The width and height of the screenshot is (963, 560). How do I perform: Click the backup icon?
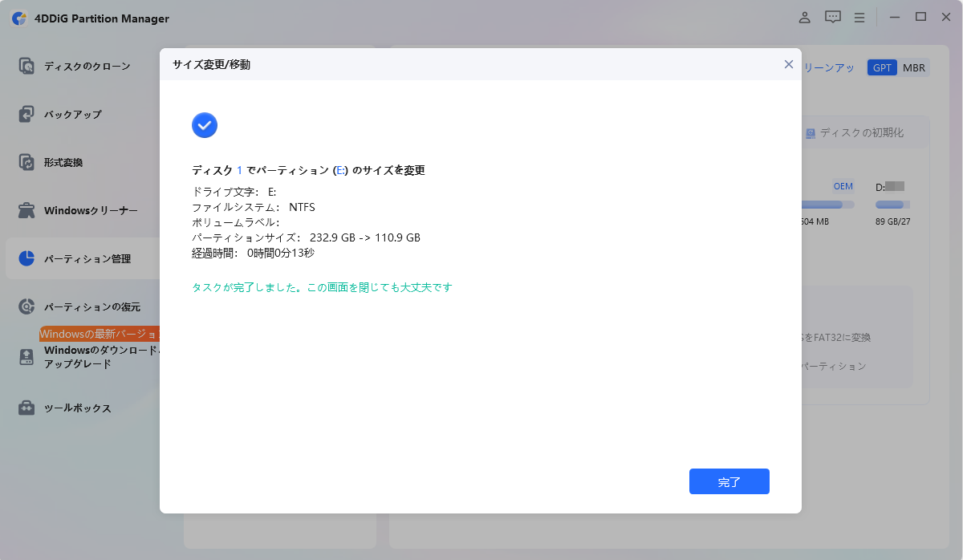26,114
